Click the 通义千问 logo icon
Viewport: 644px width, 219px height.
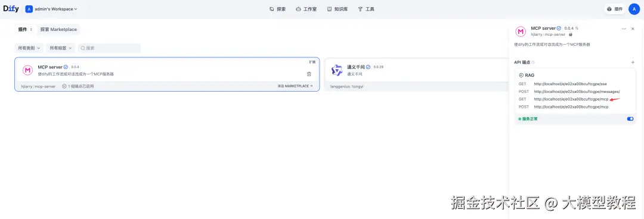point(337,71)
